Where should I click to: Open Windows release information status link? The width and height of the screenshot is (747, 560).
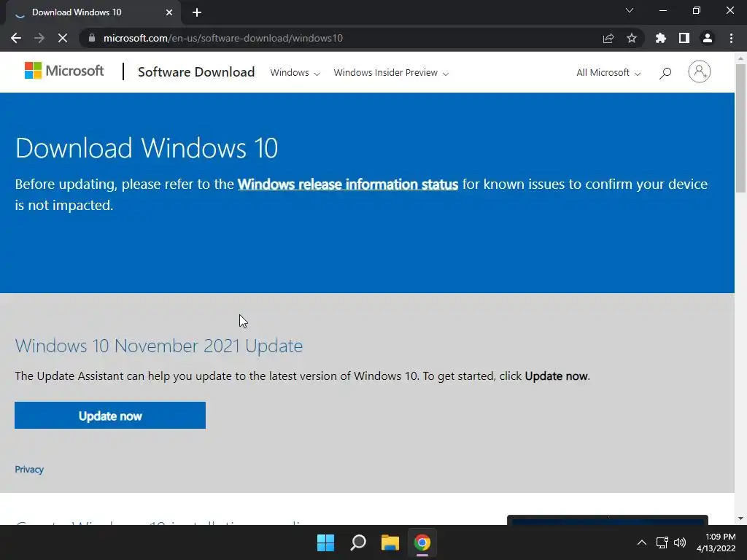coord(348,184)
